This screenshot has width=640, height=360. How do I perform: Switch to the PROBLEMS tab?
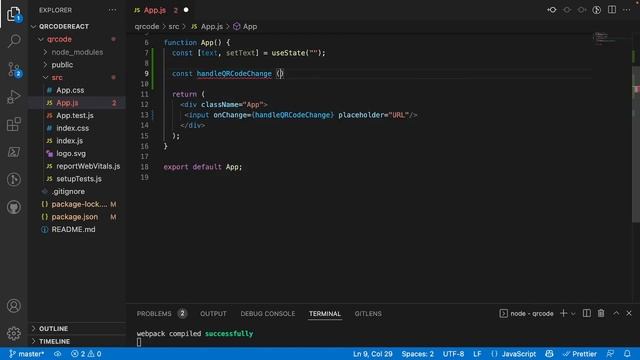(154, 313)
